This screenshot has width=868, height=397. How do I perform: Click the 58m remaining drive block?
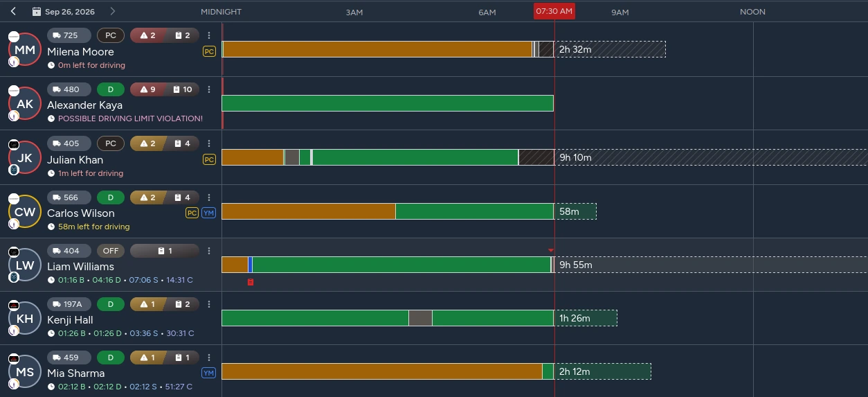(x=575, y=211)
